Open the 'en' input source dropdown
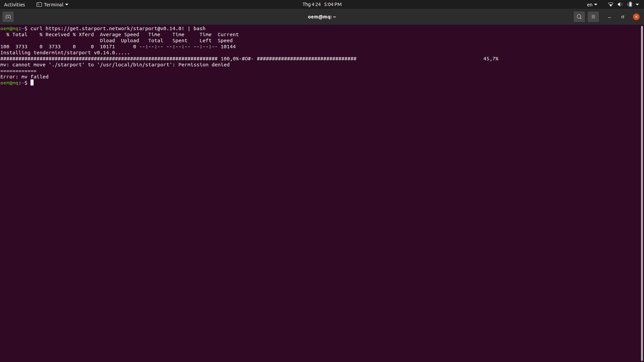 click(x=592, y=5)
